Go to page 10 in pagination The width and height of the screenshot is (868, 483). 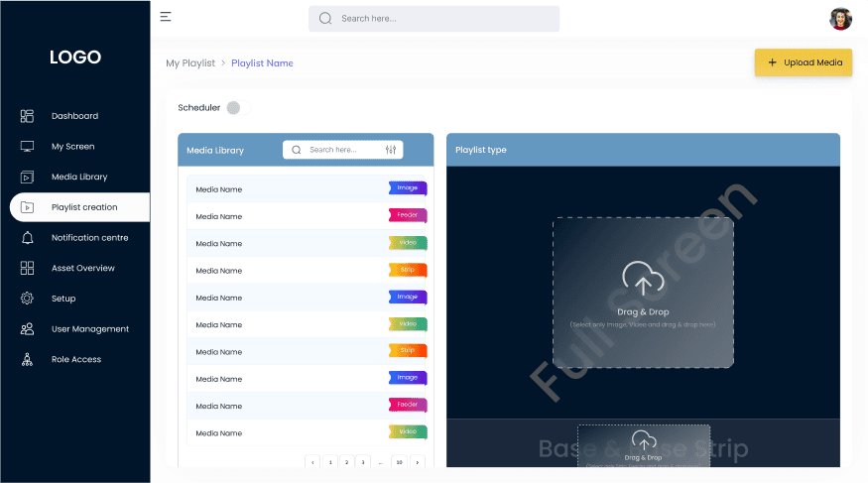399,462
